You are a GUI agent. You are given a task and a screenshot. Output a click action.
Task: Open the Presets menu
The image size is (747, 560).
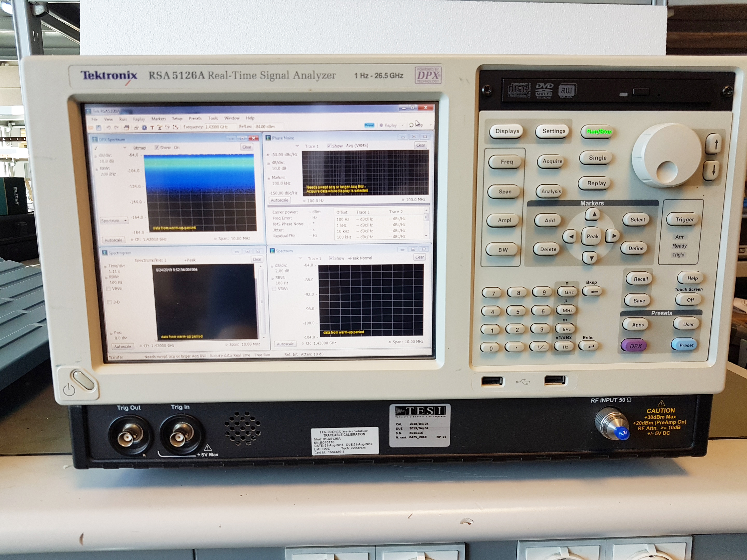point(195,118)
